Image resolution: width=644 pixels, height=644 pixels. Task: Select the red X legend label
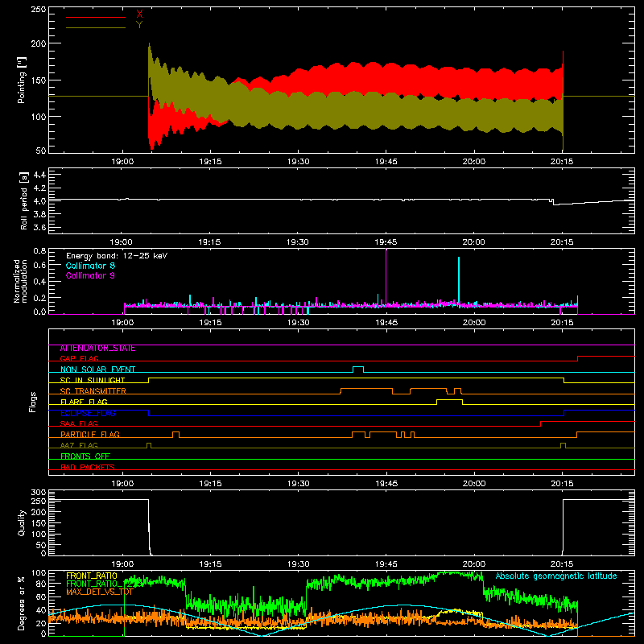click(x=139, y=14)
